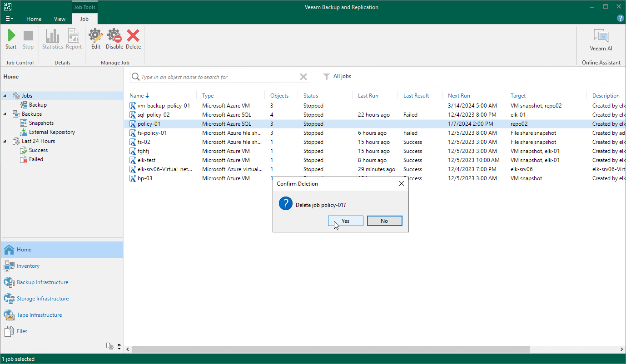This screenshot has width=626, height=364.
Task: Click the horizontal scrollbar thumb
Action: click(x=331, y=349)
